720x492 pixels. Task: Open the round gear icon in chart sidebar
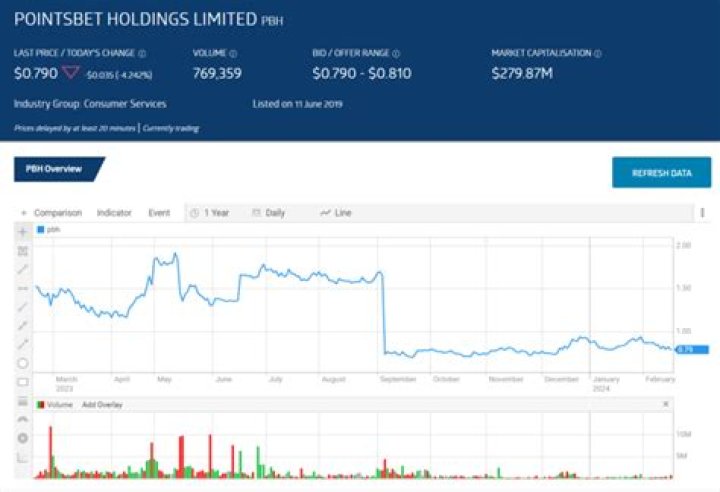click(22, 438)
